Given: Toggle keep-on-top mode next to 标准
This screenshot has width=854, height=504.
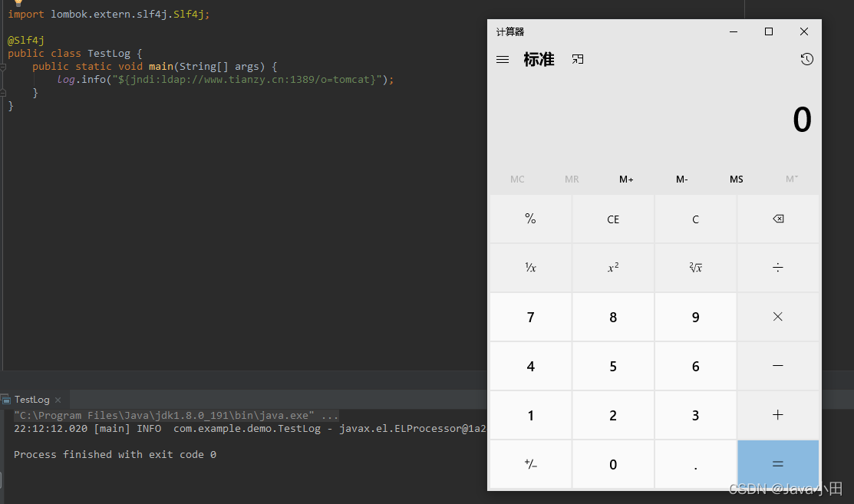Looking at the screenshot, I should point(577,59).
